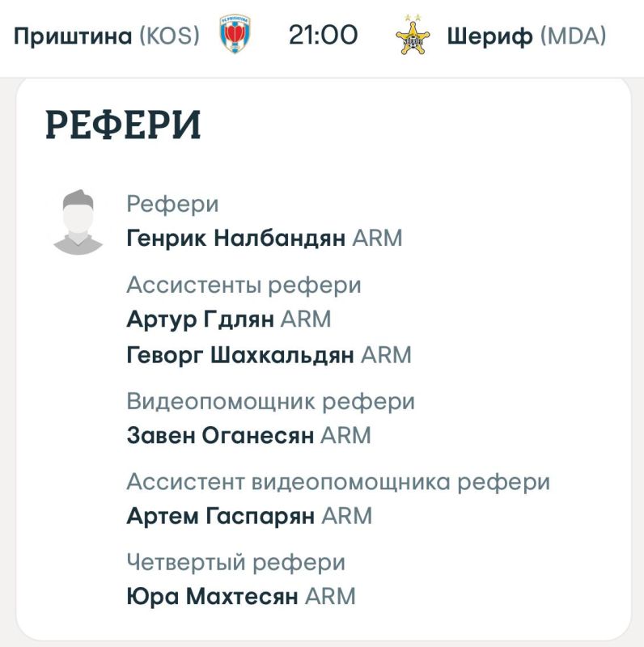Select assistant referee Артур Гдлян
Screen dimensions: 644x647
click(202, 319)
